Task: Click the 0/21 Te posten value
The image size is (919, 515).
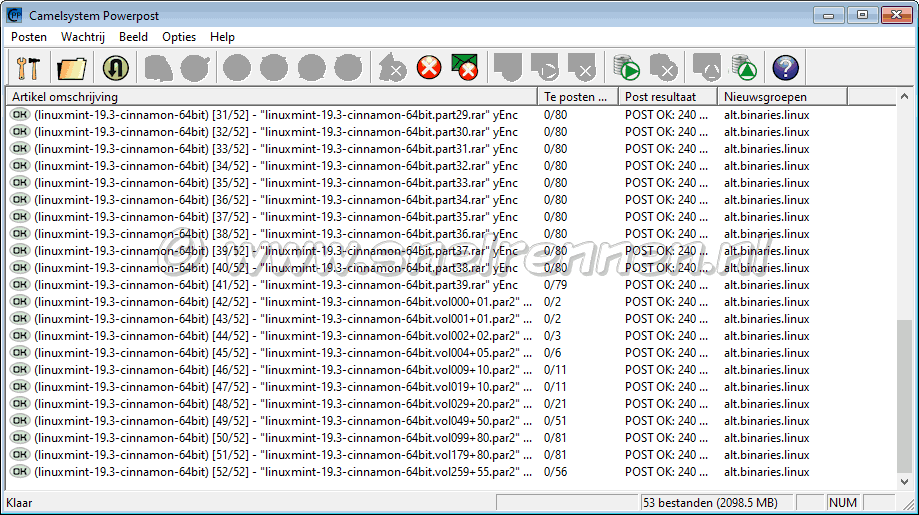Action: click(x=555, y=404)
